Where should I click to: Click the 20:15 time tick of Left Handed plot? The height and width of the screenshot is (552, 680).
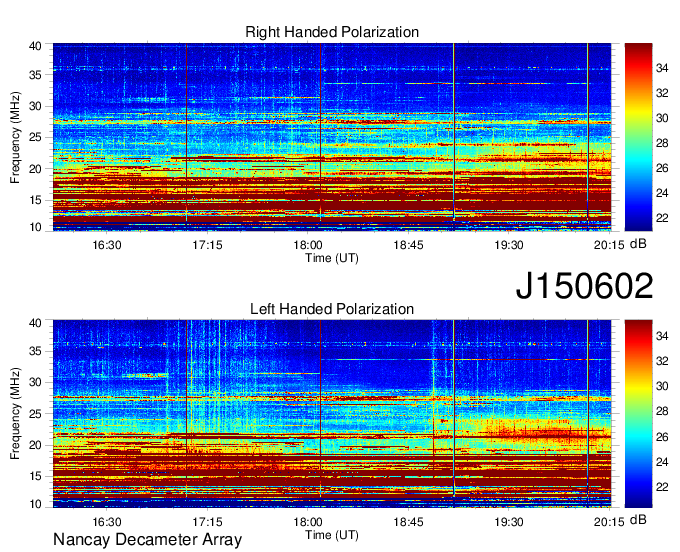point(609,522)
